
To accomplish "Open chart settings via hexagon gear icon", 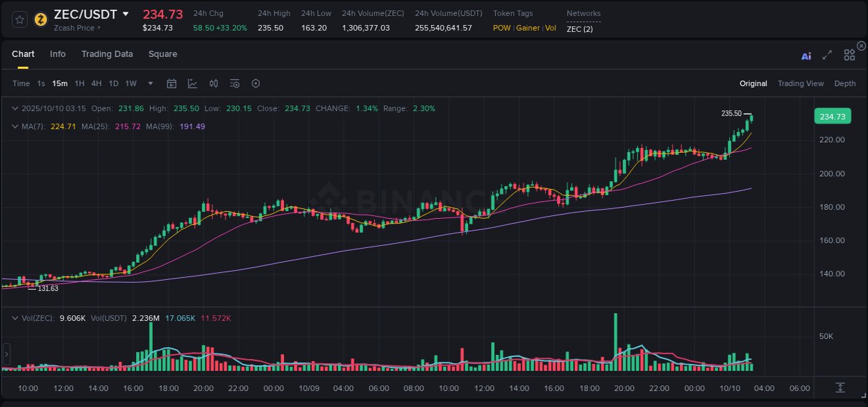I will point(256,83).
